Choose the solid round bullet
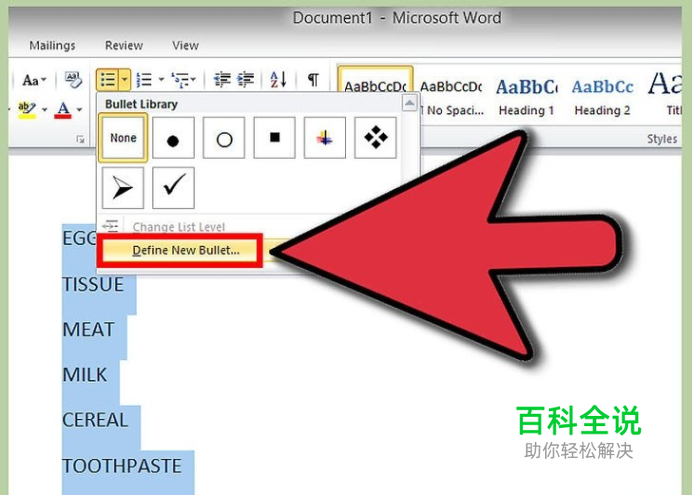 click(x=173, y=138)
